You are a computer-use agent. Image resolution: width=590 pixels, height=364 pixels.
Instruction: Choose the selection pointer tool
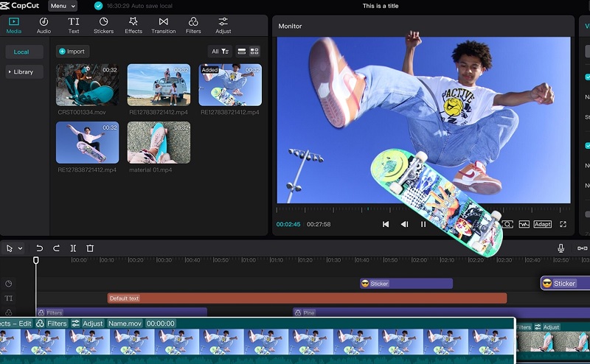coord(10,248)
